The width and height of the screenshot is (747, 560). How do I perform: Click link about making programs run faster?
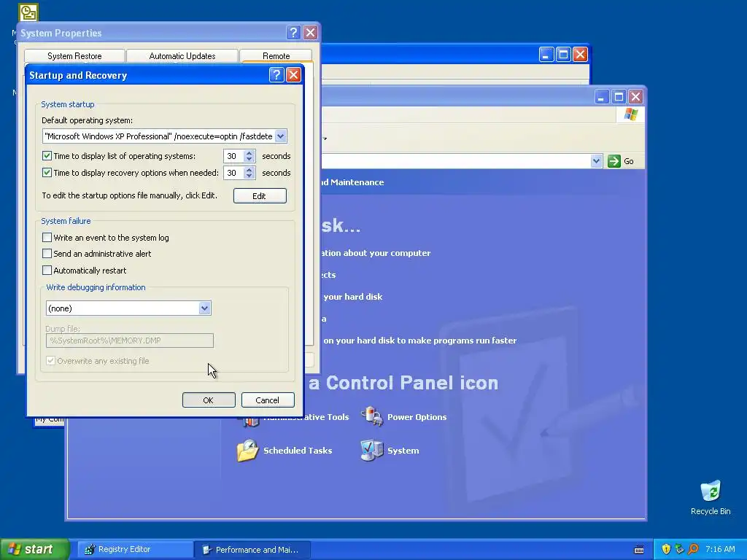click(419, 341)
